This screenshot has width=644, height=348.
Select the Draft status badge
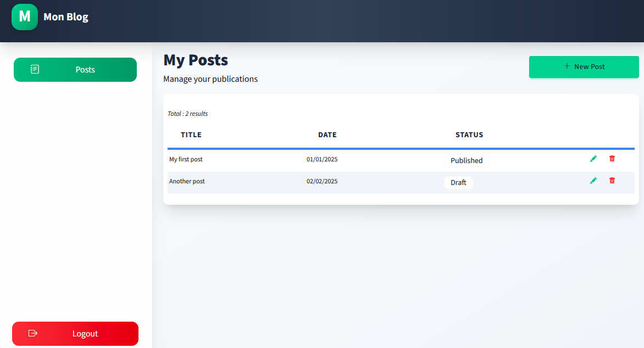pyautogui.click(x=458, y=183)
